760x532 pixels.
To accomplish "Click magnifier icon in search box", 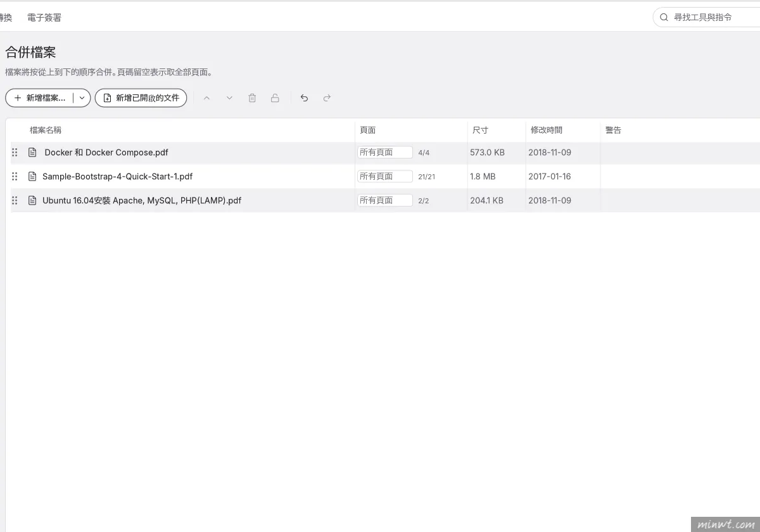I will [664, 17].
